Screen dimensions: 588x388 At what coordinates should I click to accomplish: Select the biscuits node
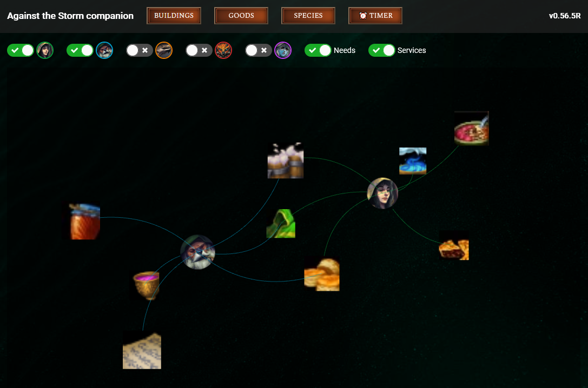(322, 274)
